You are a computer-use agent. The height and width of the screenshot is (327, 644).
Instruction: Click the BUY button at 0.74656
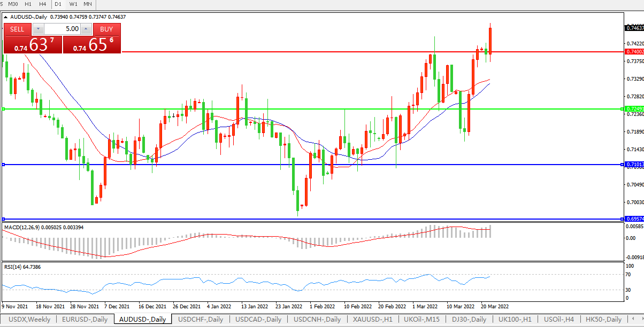106,29
